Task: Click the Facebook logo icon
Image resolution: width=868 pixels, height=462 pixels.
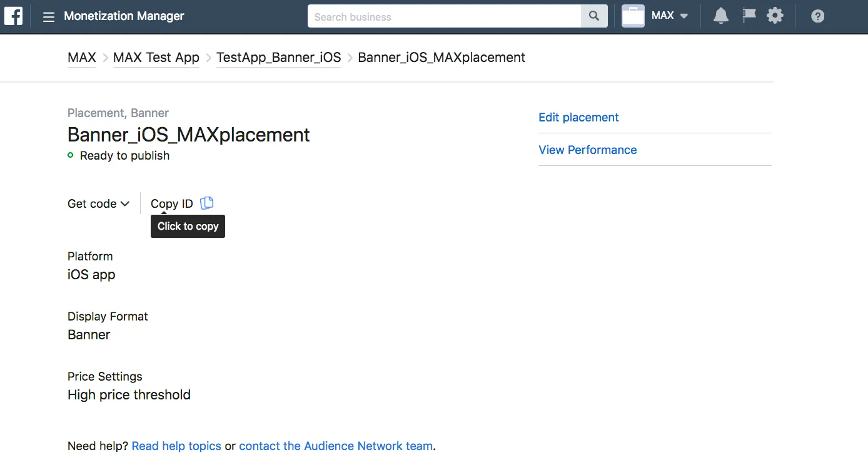Action: 13,16
